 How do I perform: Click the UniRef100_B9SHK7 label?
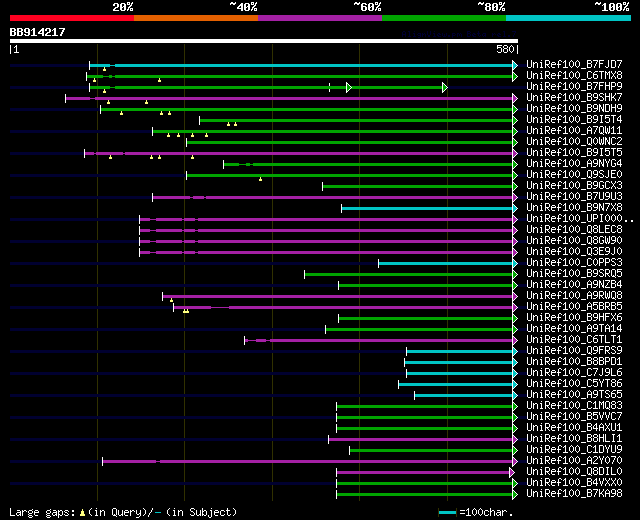[x=574, y=97]
